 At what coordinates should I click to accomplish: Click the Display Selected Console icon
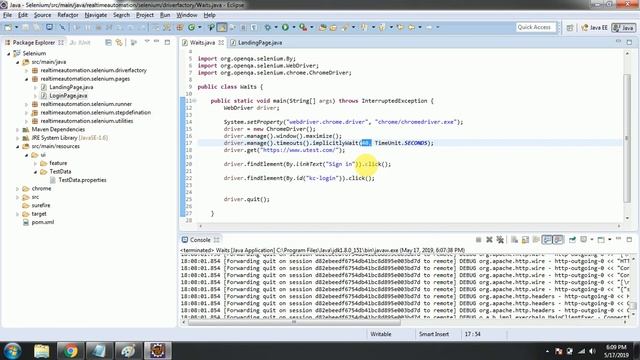click(584, 240)
